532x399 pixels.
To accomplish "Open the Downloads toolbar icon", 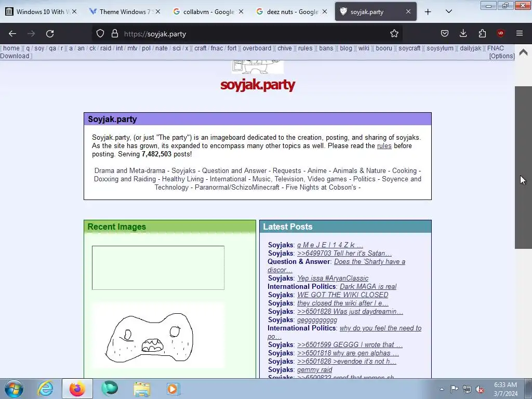I will [x=463, y=34].
